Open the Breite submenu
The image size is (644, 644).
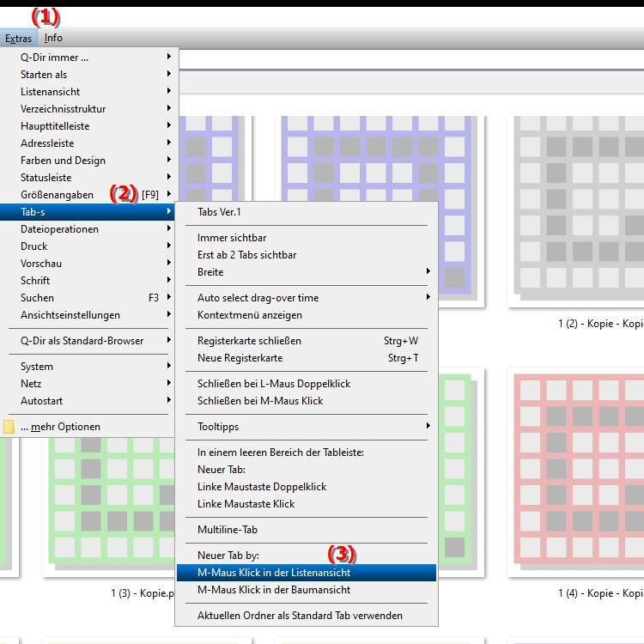coord(307,272)
